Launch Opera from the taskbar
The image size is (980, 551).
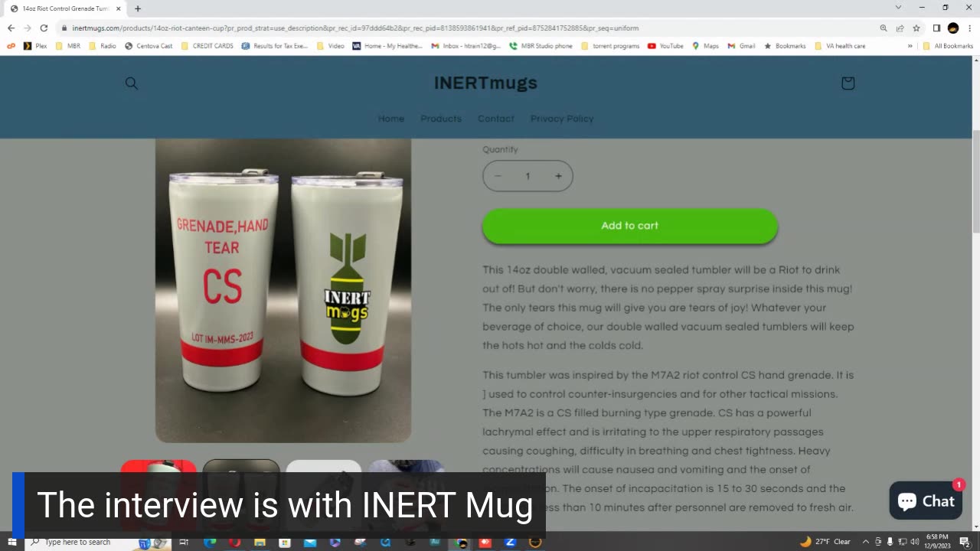pos(234,542)
